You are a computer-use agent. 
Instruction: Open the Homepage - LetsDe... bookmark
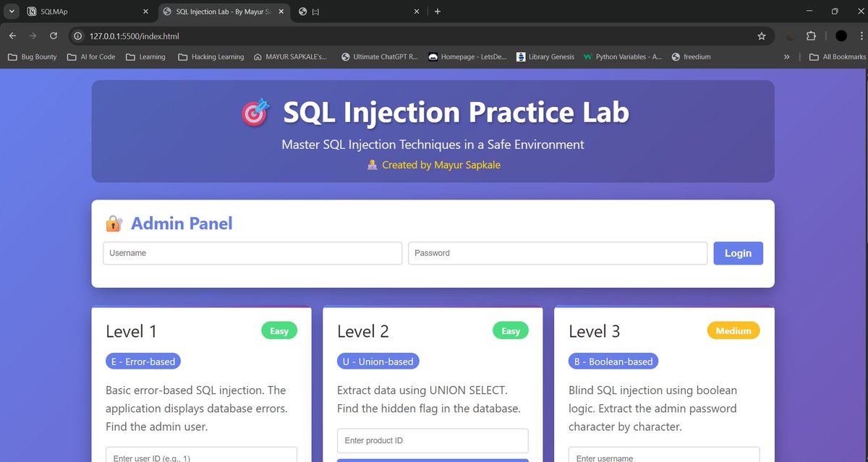coord(469,56)
